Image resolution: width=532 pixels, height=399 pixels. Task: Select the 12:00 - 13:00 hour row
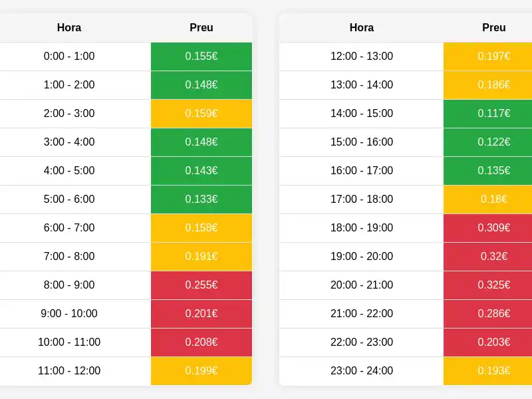click(x=362, y=57)
